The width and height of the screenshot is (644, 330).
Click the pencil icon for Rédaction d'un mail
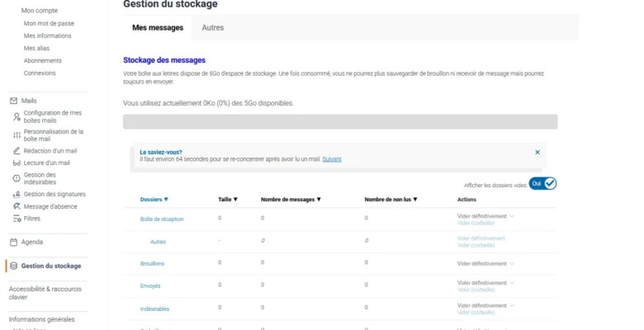point(17,151)
